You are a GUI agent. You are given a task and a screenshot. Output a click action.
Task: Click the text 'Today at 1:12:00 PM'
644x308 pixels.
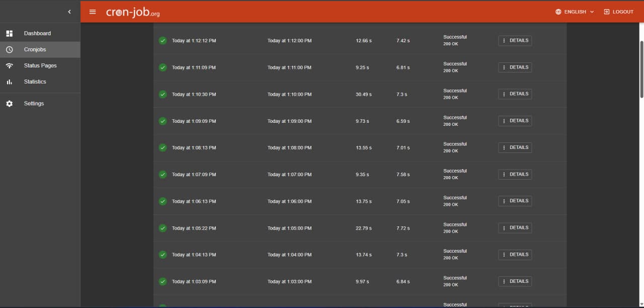pos(289,41)
